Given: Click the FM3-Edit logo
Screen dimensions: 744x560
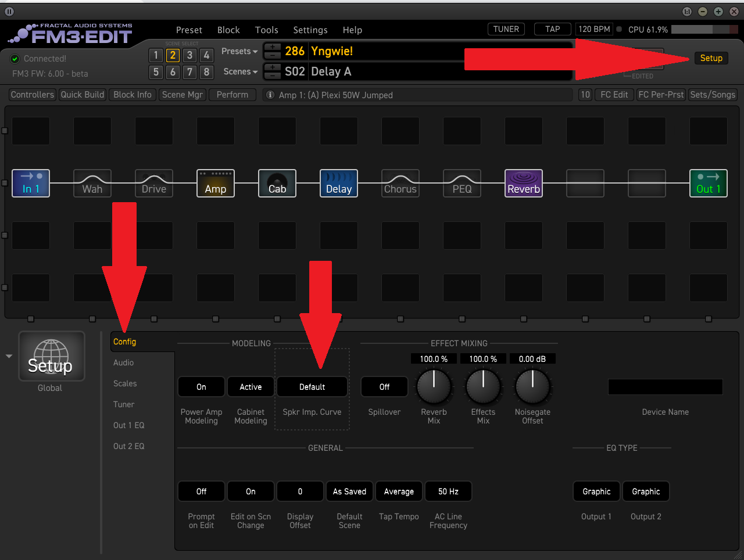Looking at the screenshot, I should [x=71, y=34].
